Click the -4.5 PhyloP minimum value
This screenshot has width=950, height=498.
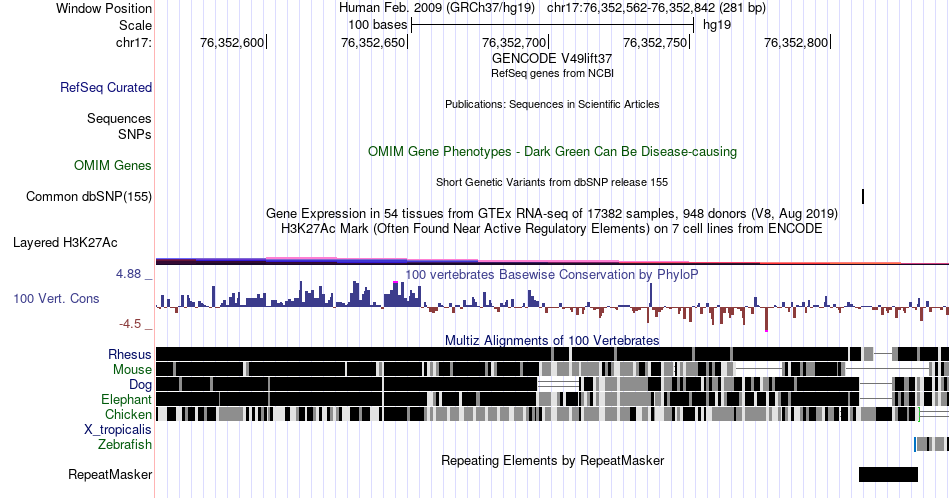[130, 324]
